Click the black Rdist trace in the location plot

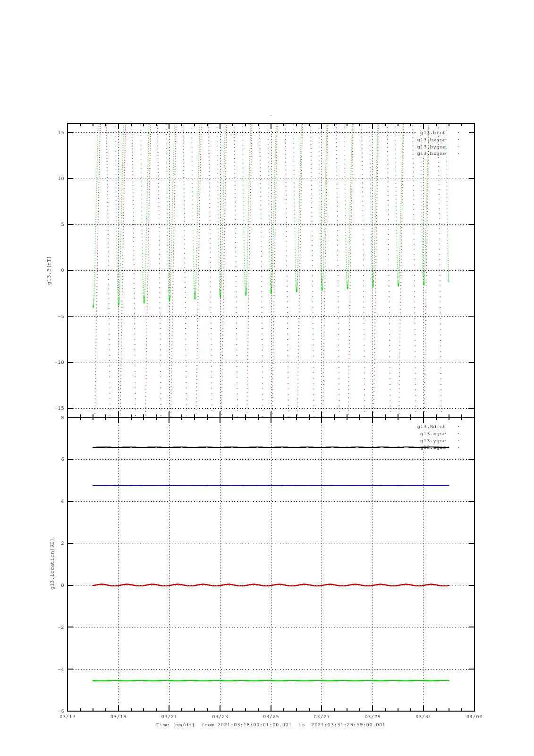[271, 447]
